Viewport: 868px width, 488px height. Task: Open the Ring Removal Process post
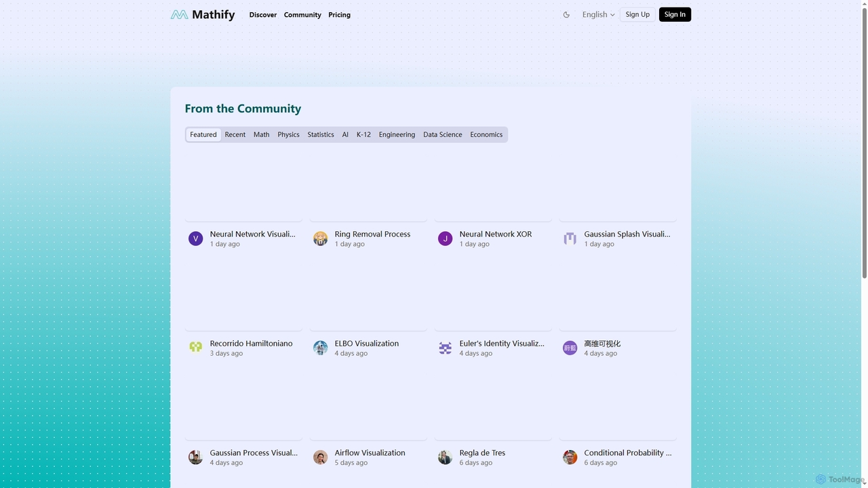(x=372, y=234)
